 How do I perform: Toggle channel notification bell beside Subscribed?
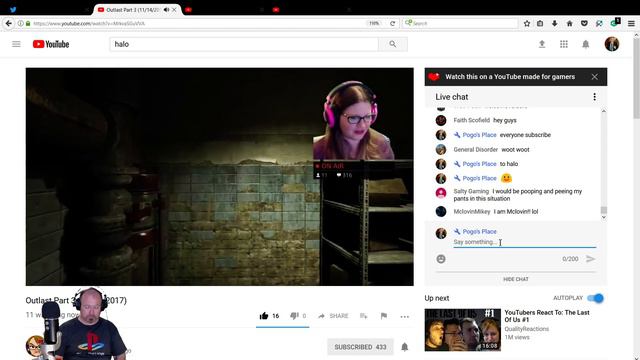[x=404, y=347]
